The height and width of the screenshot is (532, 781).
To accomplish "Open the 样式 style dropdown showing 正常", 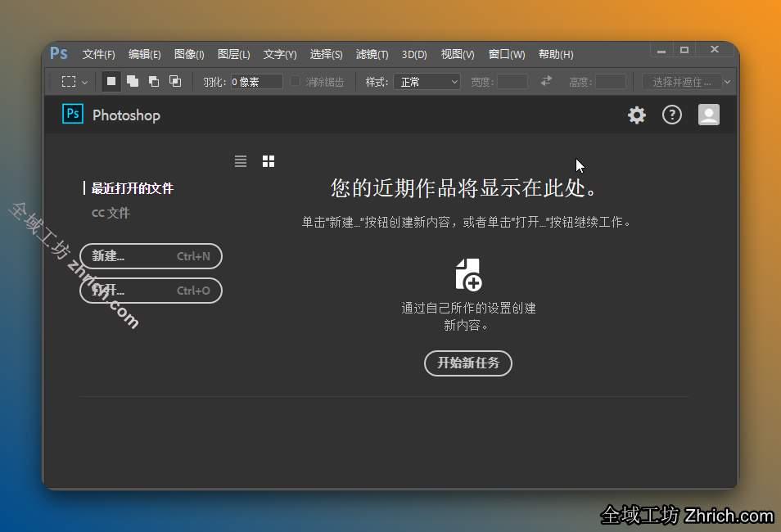I will pyautogui.click(x=427, y=82).
